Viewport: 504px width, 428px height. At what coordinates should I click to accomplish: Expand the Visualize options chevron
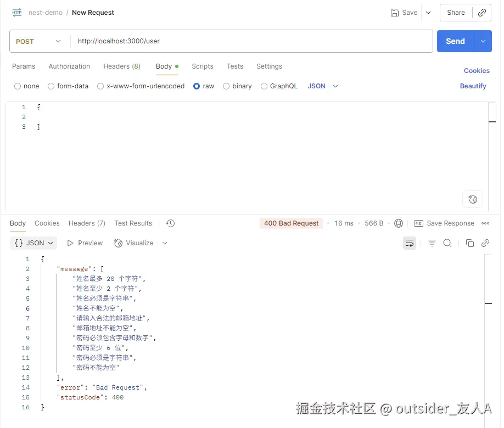click(x=165, y=243)
